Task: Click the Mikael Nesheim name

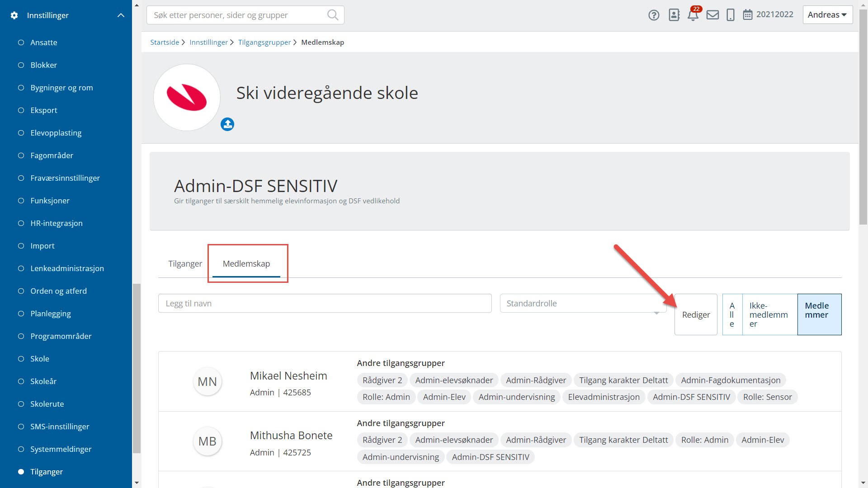Action: pyautogui.click(x=288, y=375)
